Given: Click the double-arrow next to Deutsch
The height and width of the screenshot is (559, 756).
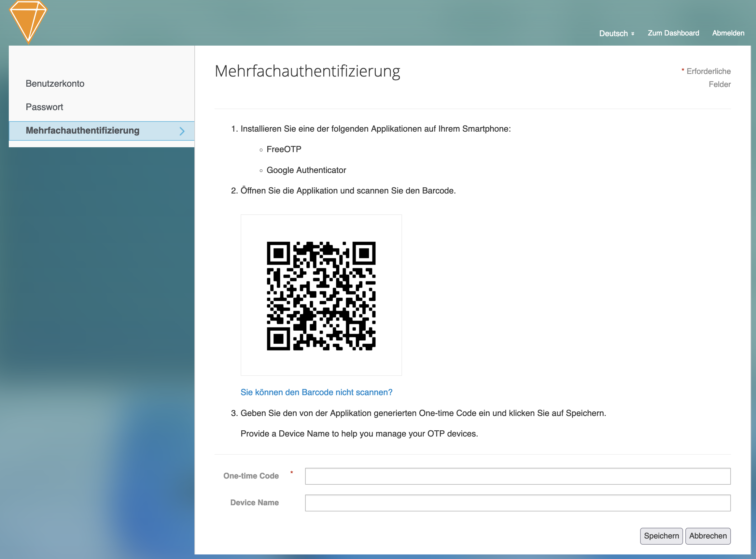Looking at the screenshot, I should 633,34.
